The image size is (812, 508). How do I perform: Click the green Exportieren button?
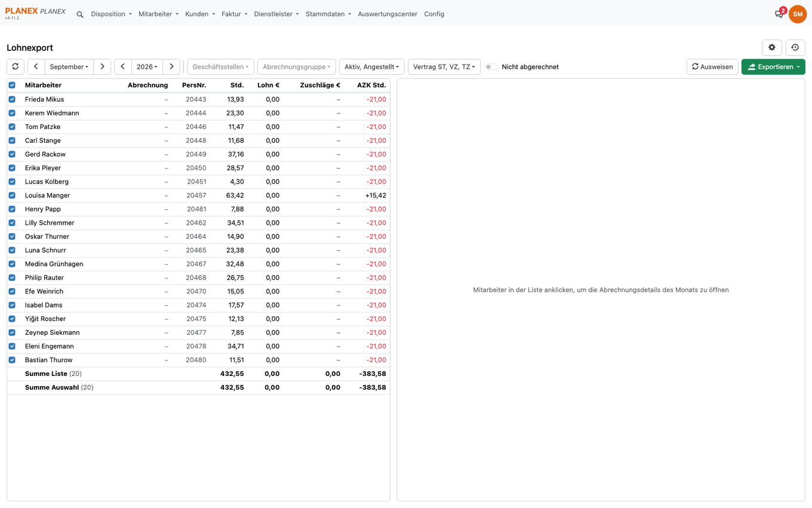point(773,67)
